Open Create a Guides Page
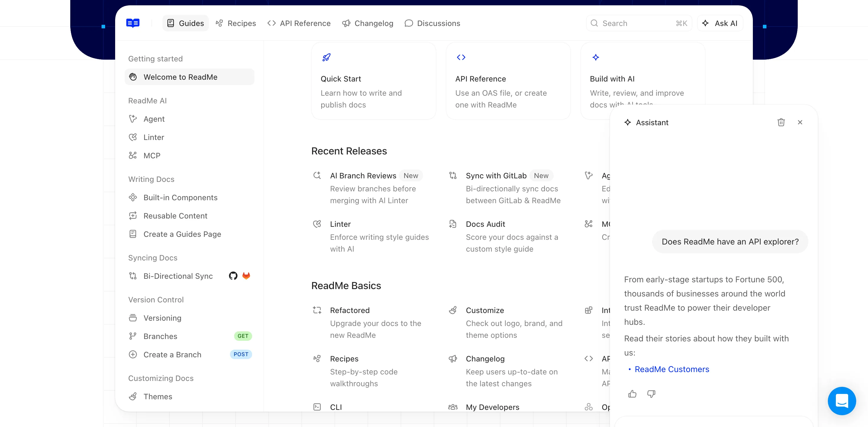 (x=189, y=234)
